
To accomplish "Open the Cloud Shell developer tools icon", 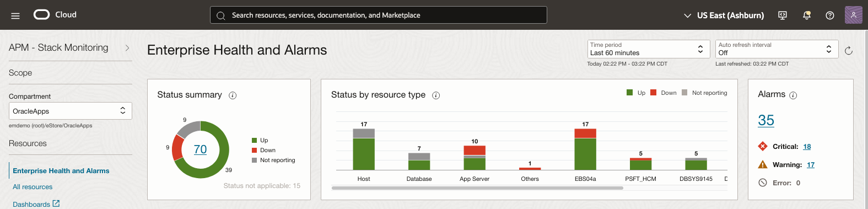I will pyautogui.click(x=783, y=15).
